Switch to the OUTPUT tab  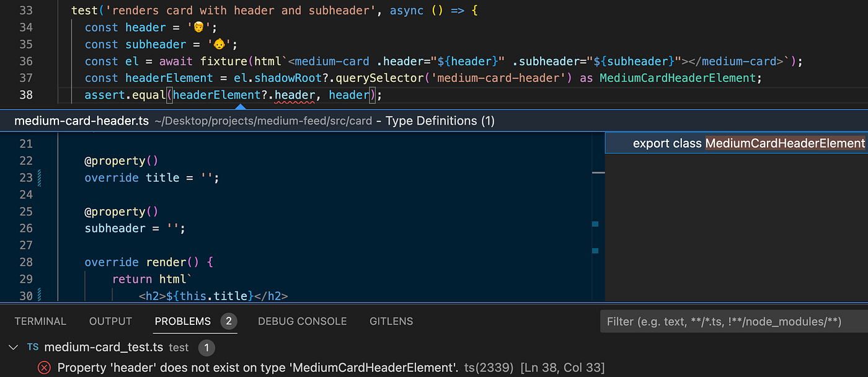(110, 321)
